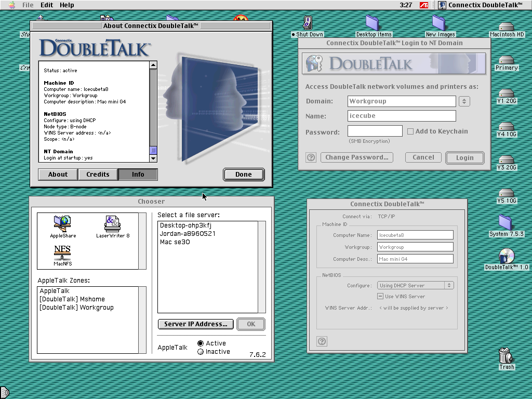
Task: Click Done in About DoubleTalk window
Action: [x=244, y=175]
